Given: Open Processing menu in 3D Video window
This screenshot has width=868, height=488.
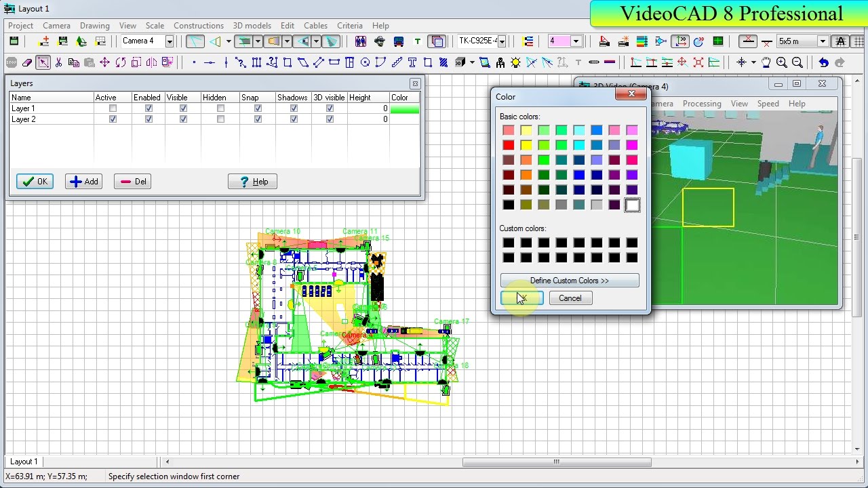Looking at the screenshot, I should (702, 104).
